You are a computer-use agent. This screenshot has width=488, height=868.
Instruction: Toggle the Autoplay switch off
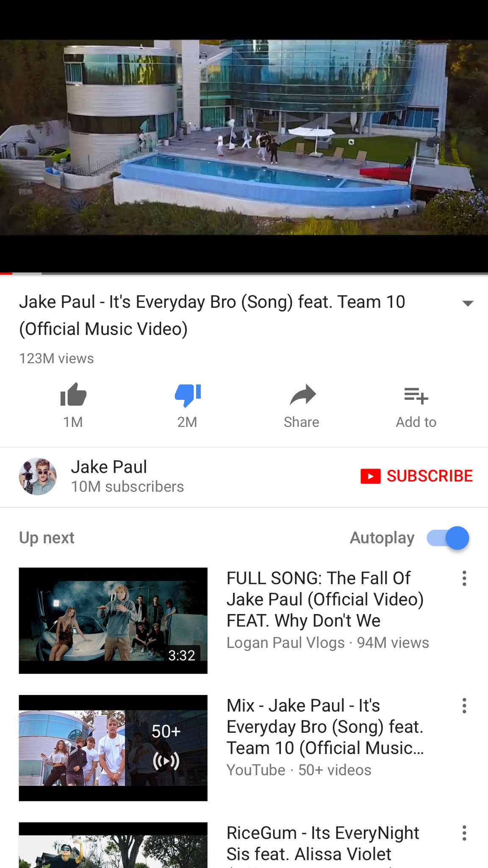[x=448, y=538]
